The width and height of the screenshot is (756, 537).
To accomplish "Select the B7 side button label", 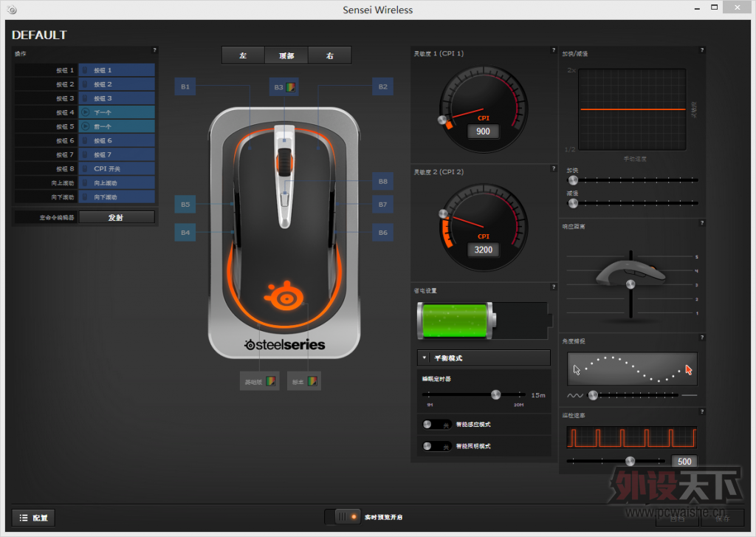I will click(383, 205).
